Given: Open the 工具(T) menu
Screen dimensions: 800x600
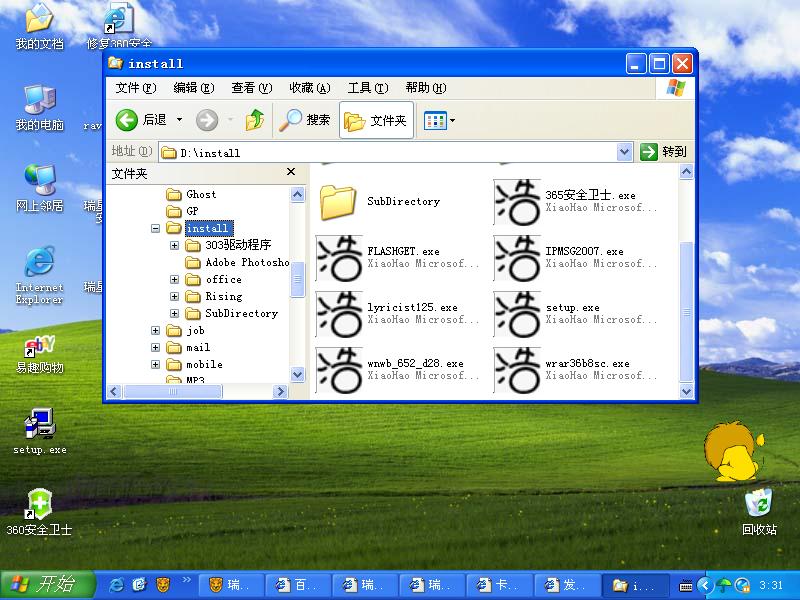Looking at the screenshot, I should (x=367, y=88).
